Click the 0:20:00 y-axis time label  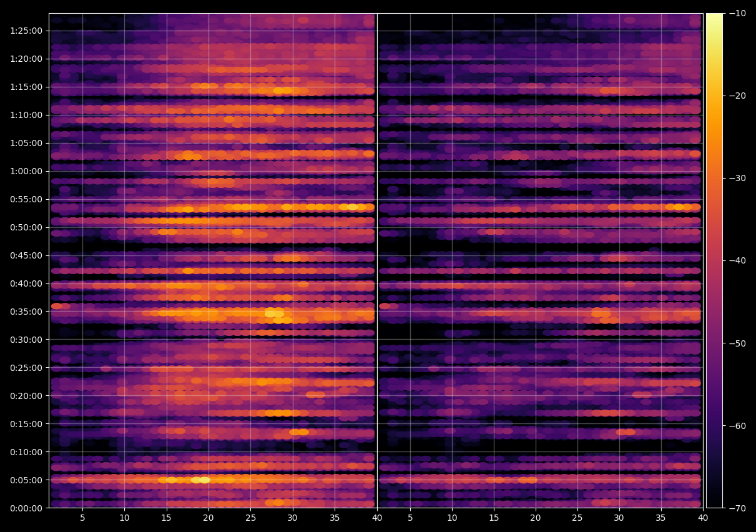[x=26, y=396]
